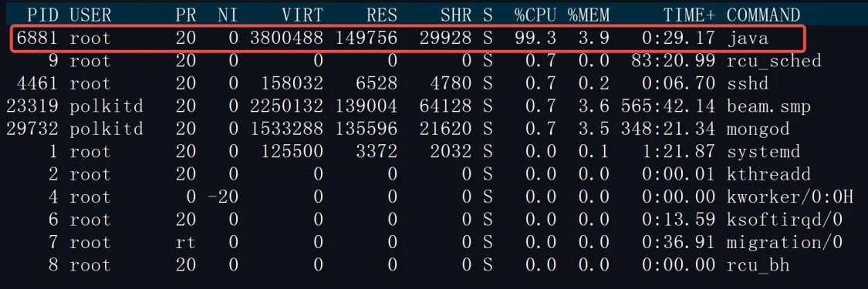Click the COMMAND column header
The width and height of the screenshot is (868, 289).
point(763,15)
